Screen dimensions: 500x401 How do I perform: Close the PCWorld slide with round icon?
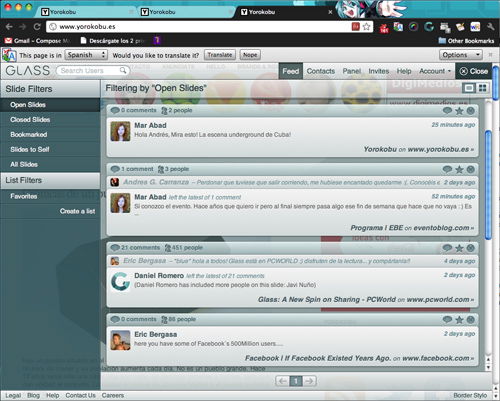click(x=471, y=248)
